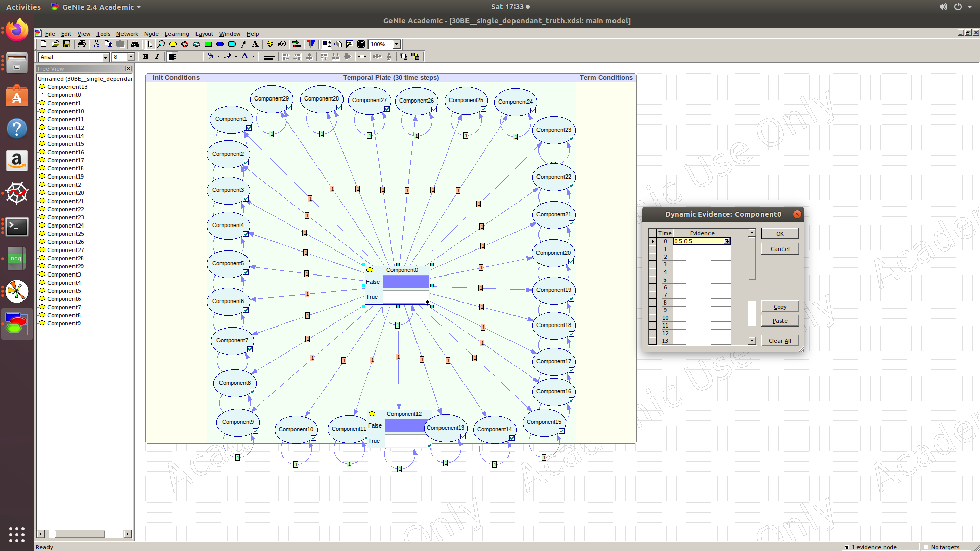Toggle italic text formatting
The height and width of the screenshot is (551, 980).
pyautogui.click(x=157, y=57)
